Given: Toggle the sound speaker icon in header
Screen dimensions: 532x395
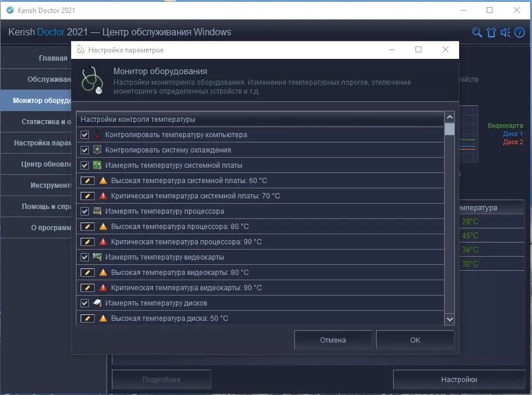Looking at the screenshot, I should click(506, 32).
